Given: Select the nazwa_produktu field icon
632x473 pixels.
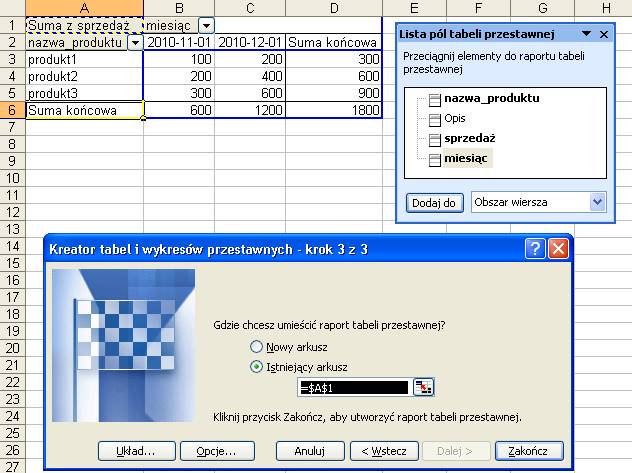Looking at the screenshot, I should 434,100.
